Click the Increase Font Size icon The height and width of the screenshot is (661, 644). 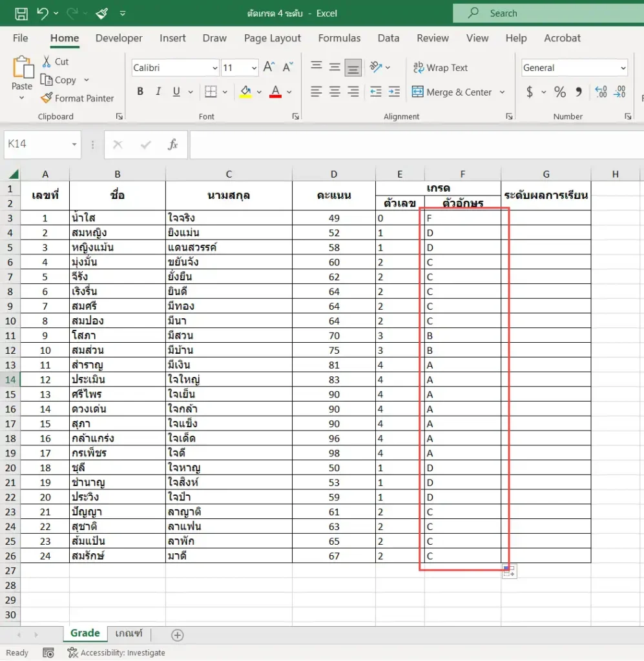[269, 67]
